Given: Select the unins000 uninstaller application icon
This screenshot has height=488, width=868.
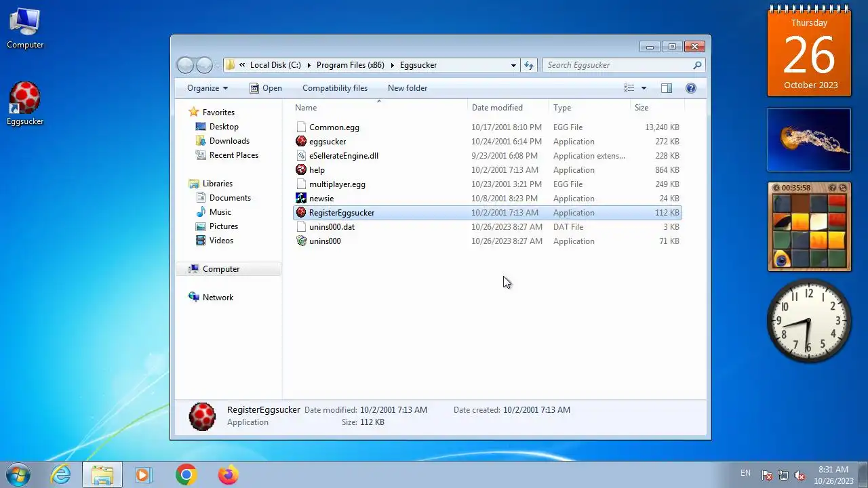Looking at the screenshot, I should pyautogui.click(x=301, y=241).
